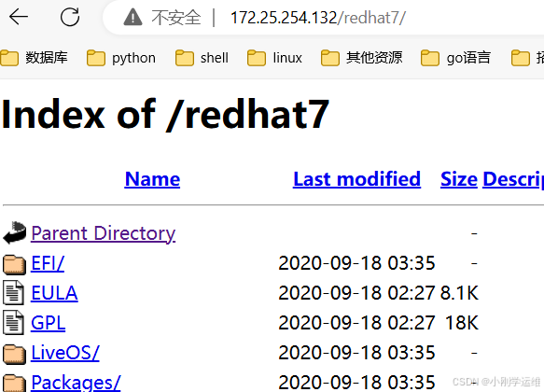Click the 不安全 security label
This screenshot has height=392, width=544.
(176, 18)
